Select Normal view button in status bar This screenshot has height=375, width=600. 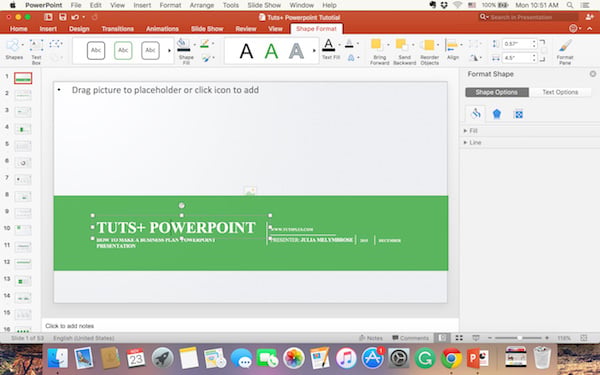tap(442, 338)
